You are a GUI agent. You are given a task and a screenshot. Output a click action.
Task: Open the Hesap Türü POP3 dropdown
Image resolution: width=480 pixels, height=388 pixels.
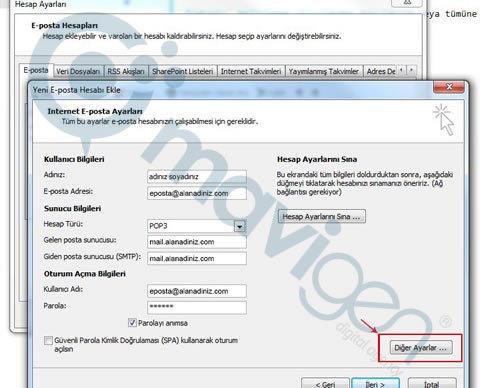240,227
